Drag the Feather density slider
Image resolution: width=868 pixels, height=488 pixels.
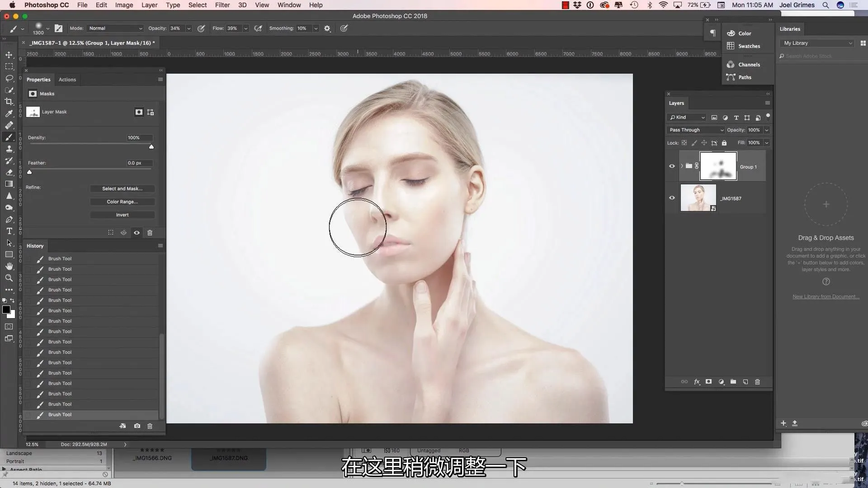pos(29,172)
